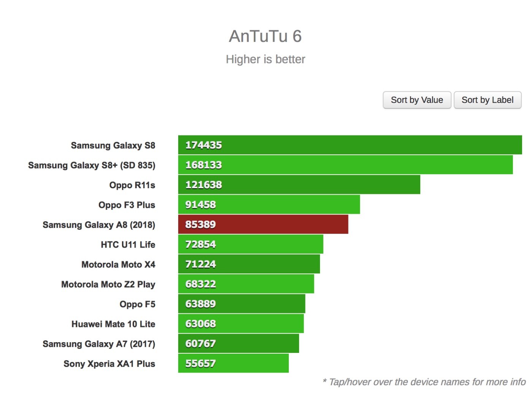This screenshot has width=532, height=397.
Task: Select the 63068 benchmark bar
Action: (x=241, y=324)
